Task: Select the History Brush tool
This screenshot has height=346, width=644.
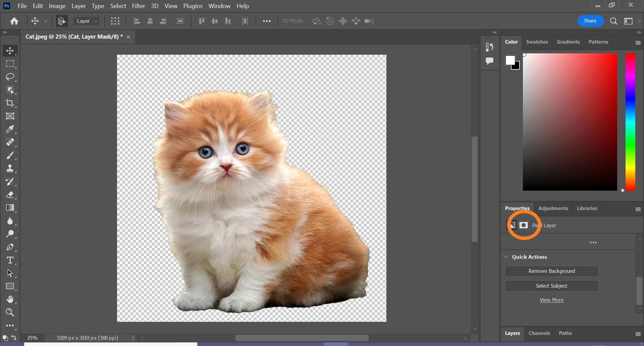Action: [10, 182]
